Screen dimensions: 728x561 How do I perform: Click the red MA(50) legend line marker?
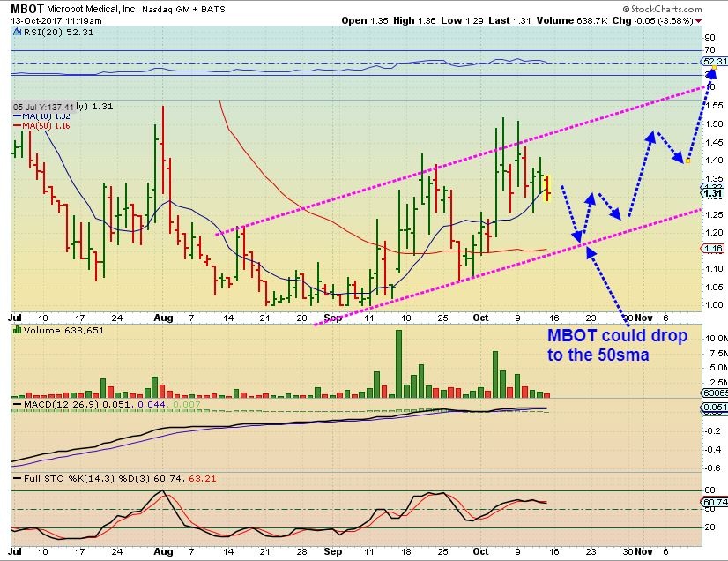(18, 126)
